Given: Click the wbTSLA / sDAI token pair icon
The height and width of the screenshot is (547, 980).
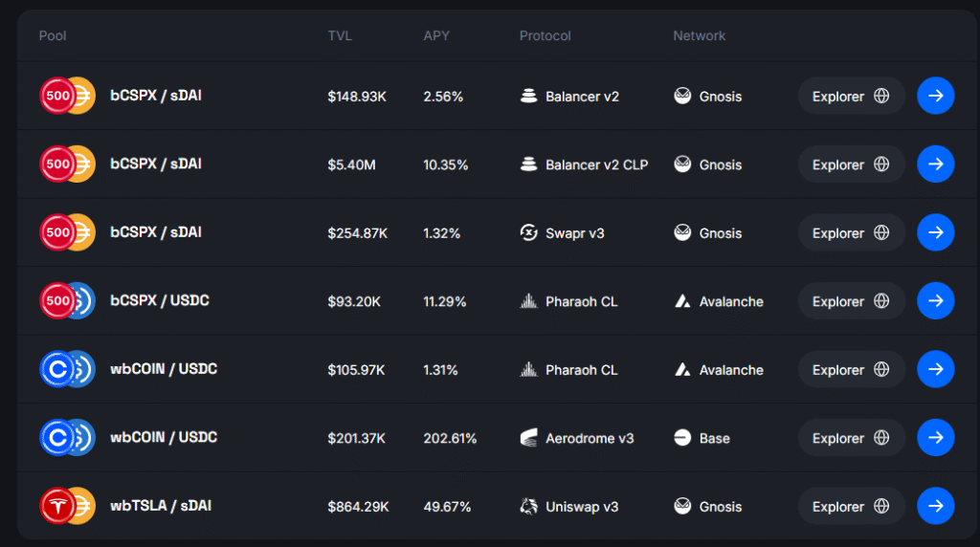Looking at the screenshot, I should [67, 506].
